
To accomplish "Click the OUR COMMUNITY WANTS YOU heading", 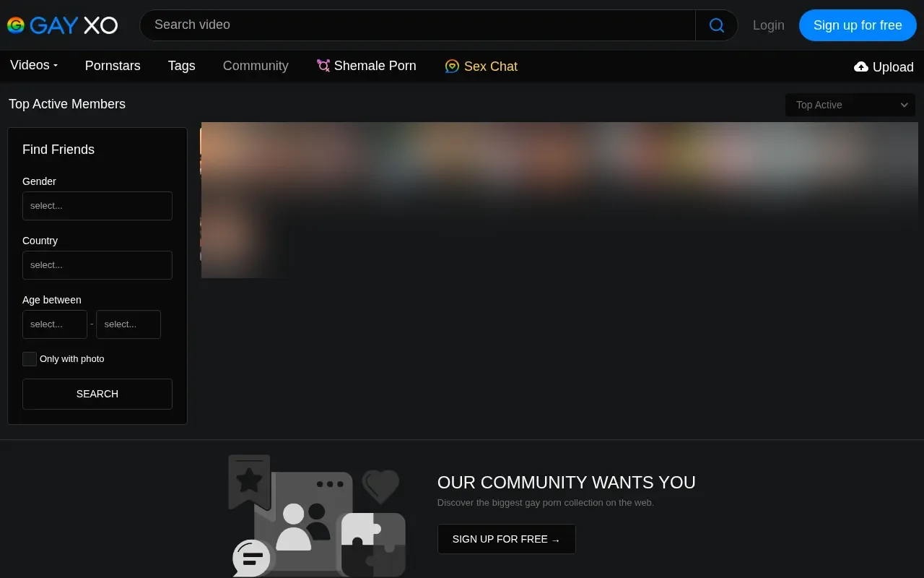I will tap(567, 483).
